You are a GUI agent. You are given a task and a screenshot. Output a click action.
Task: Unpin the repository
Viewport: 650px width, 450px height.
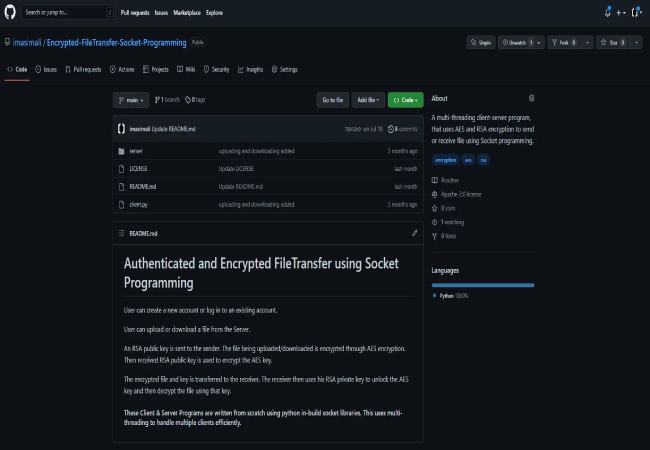(481, 42)
